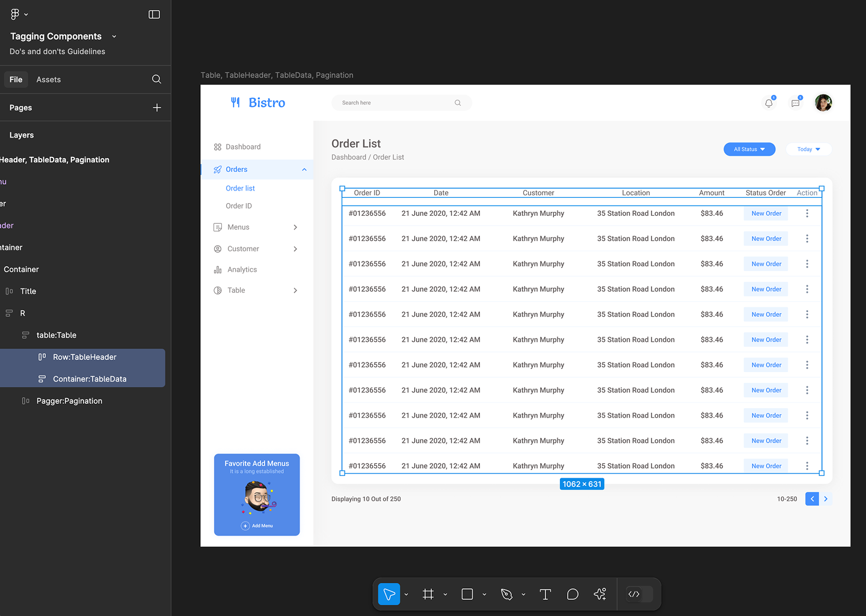Viewport: 866px width, 616px height.
Task: Select Order list sidebar submenu item
Action: (x=241, y=188)
